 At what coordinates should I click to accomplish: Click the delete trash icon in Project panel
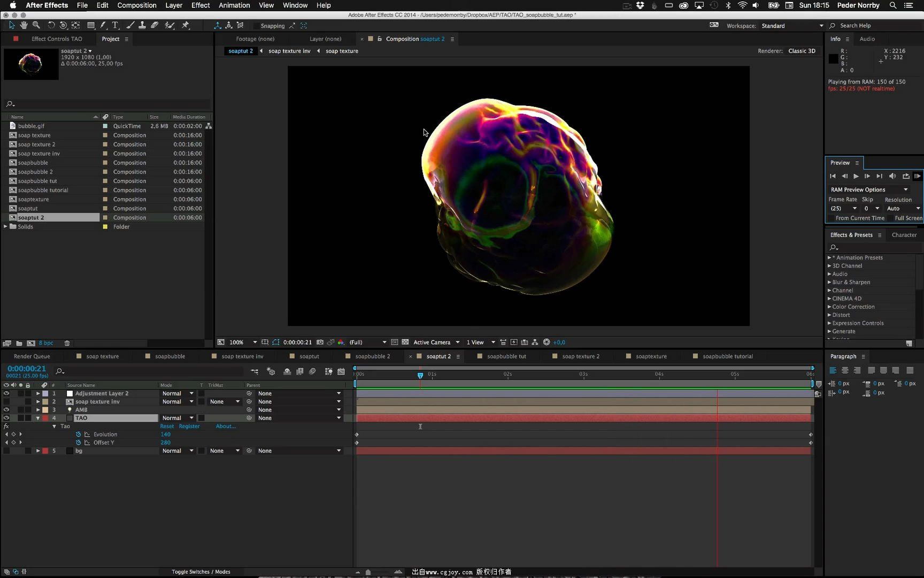67,343
